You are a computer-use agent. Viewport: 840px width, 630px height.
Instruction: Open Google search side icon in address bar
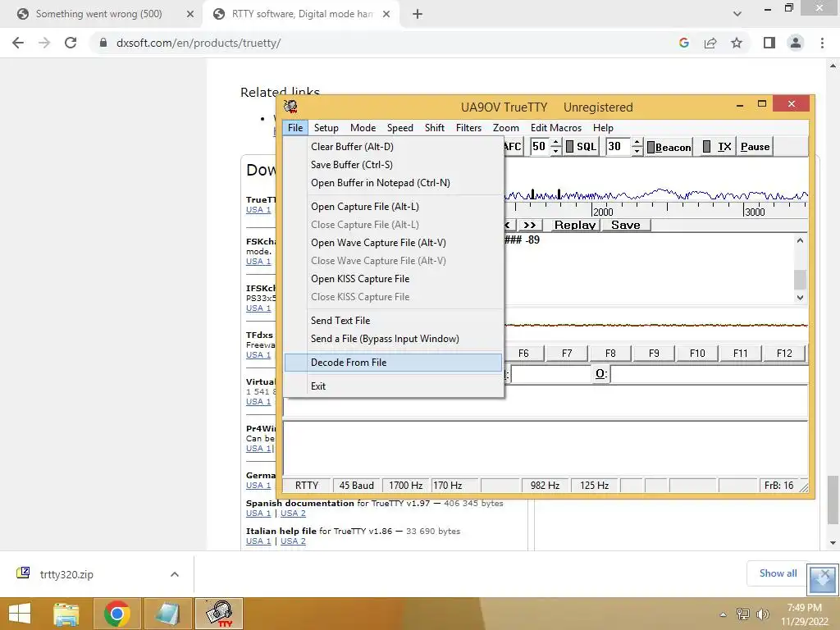pos(683,43)
